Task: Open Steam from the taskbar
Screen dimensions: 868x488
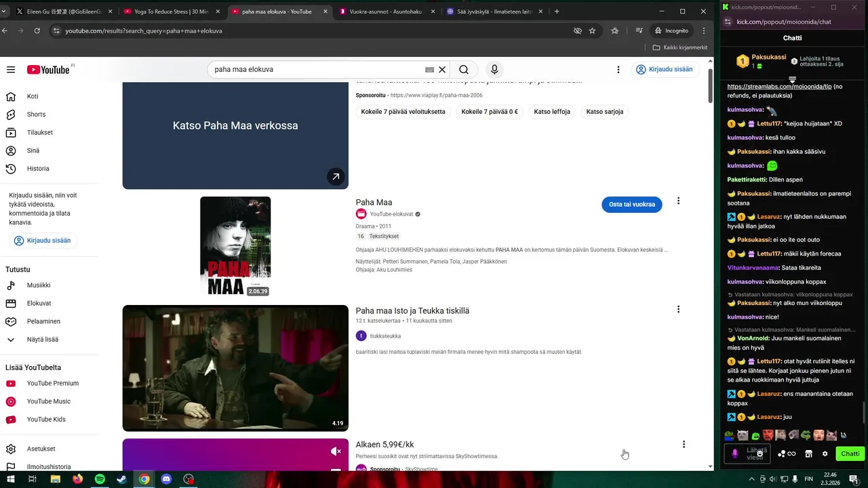Action: click(x=121, y=479)
